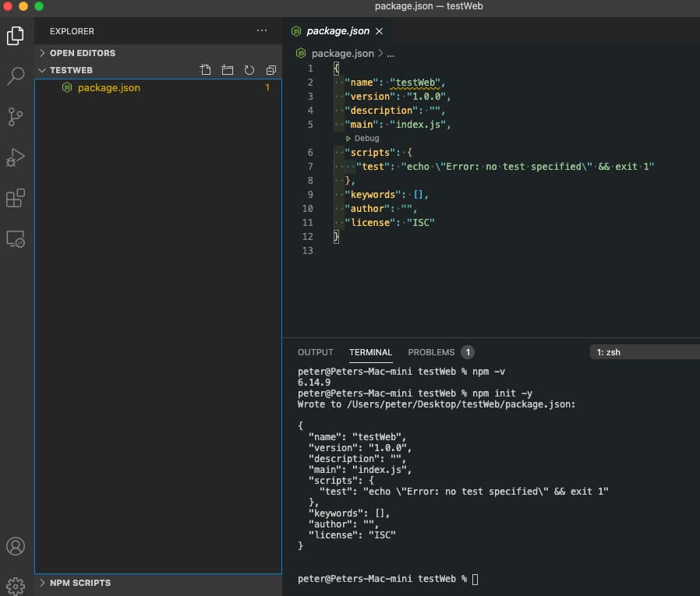Open Explorer more actions ellipsis
The image size is (700, 596).
pos(262,31)
